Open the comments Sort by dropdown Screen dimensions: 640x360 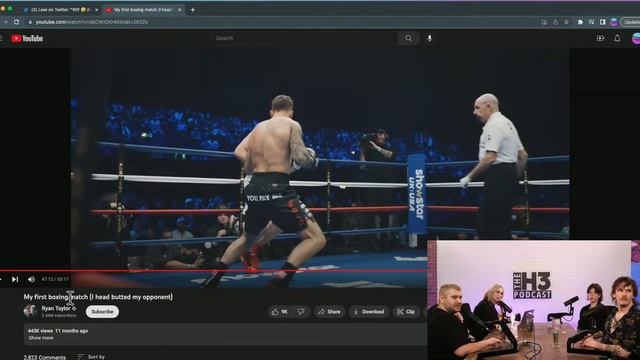pyautogui.click(x=91, y=357)
